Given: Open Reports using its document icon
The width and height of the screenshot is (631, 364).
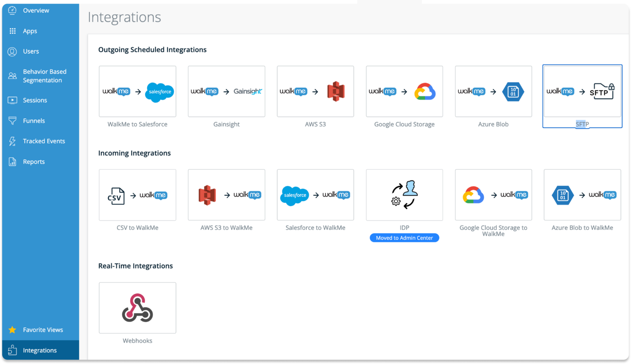Looking at the screenshot, I should tap(12, 161).
